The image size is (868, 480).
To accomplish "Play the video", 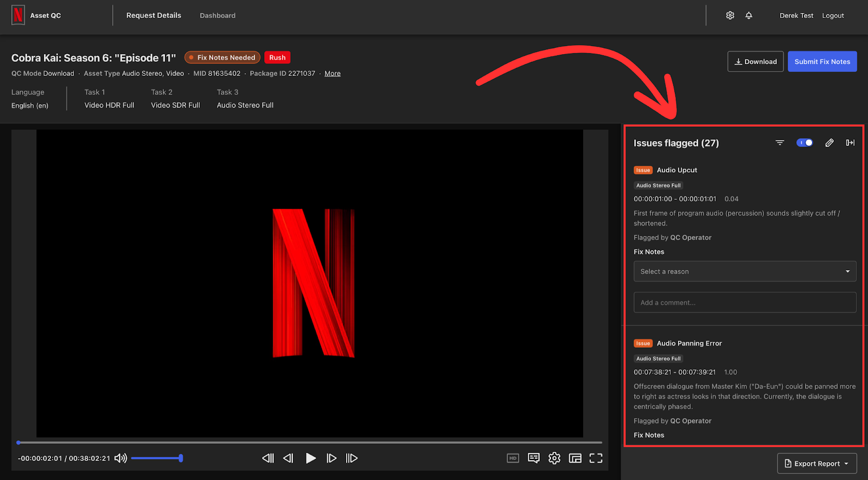I will point(310,458).
